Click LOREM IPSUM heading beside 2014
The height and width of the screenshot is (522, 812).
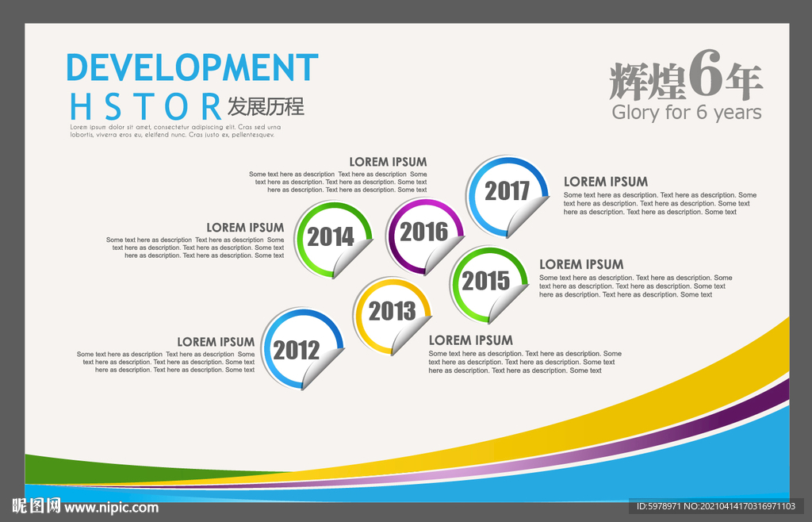tap(246, 228)
